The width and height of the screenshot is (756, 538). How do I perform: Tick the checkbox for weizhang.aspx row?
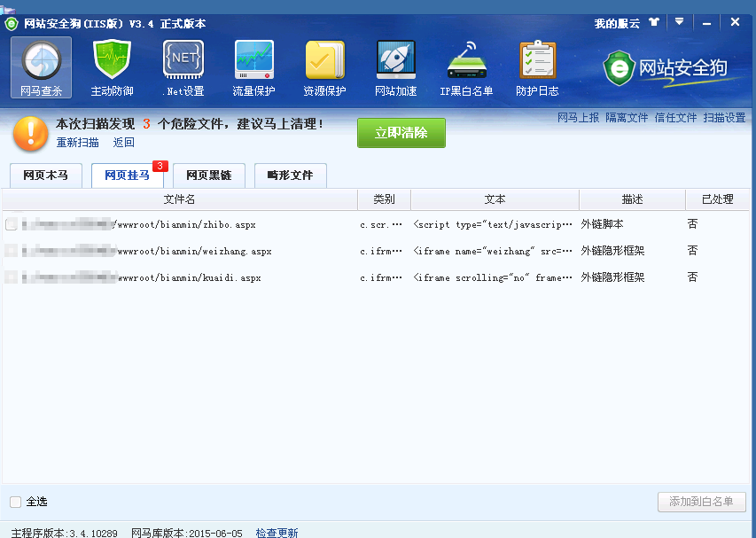click(x=12, y=251)
